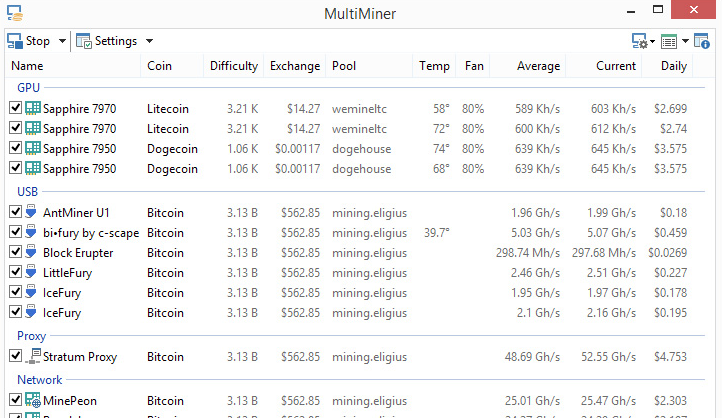Click the network device icon beside MinePeon
The width and height of the screenshot is (722, 418).
point(33,400)
